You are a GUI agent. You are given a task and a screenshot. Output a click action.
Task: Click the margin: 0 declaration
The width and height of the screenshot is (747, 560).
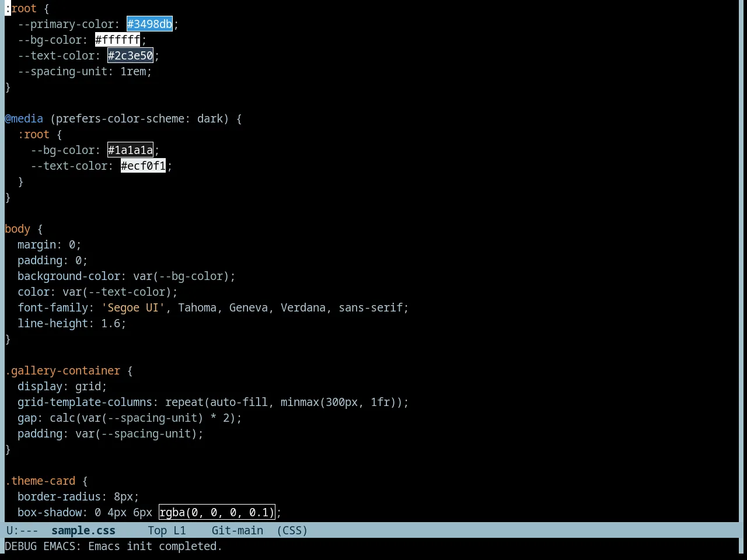tap(50, 244)
